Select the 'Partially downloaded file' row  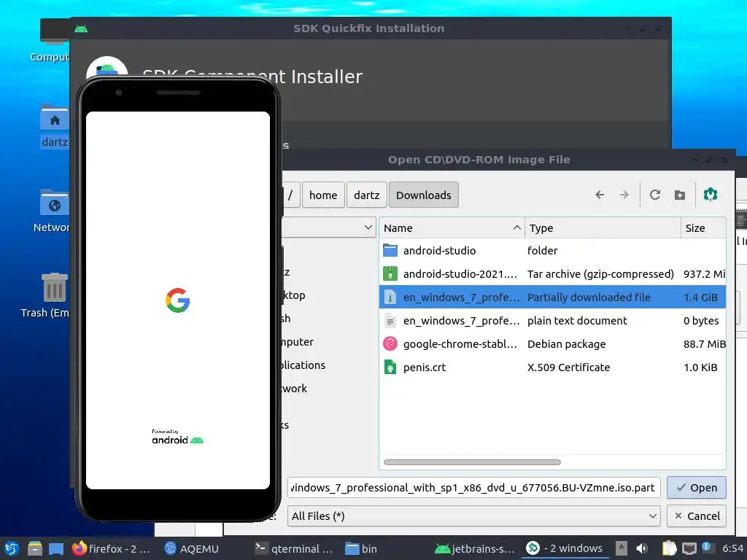(x=553, y=297)
